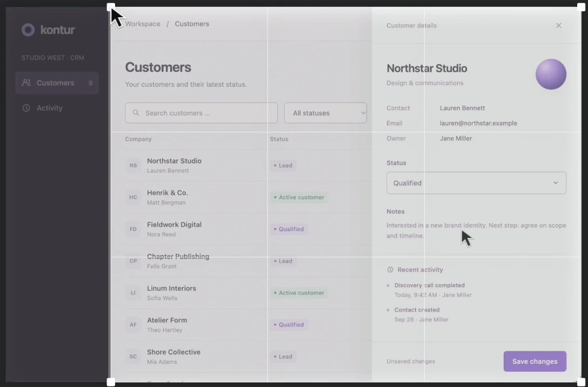Click the Company column header
The image size is (588, 387).
pyautogui.click(x=138, y=139)
